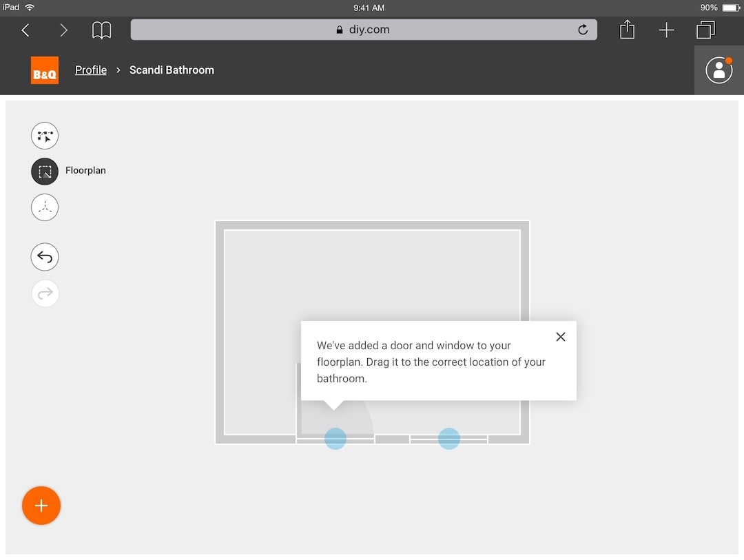Open the Safari share sheet
The width and height of the screenshot is (744, 560).
(628, 30)
